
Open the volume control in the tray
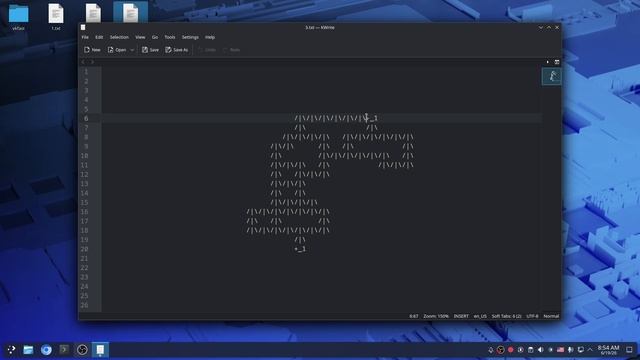(540, 350)
